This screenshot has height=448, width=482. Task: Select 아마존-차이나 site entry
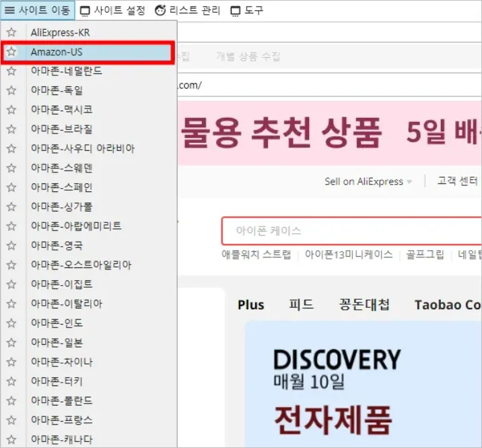pos(89,362)
